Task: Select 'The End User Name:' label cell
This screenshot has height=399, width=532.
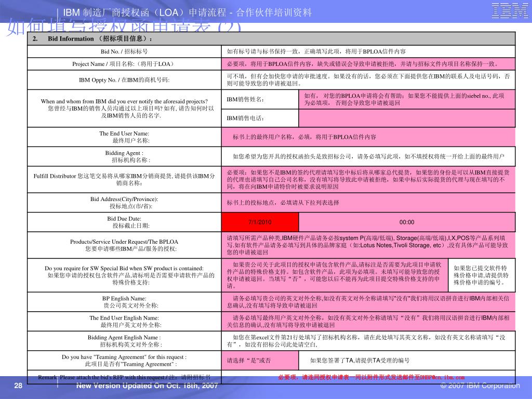Action: tap(124, 137)
